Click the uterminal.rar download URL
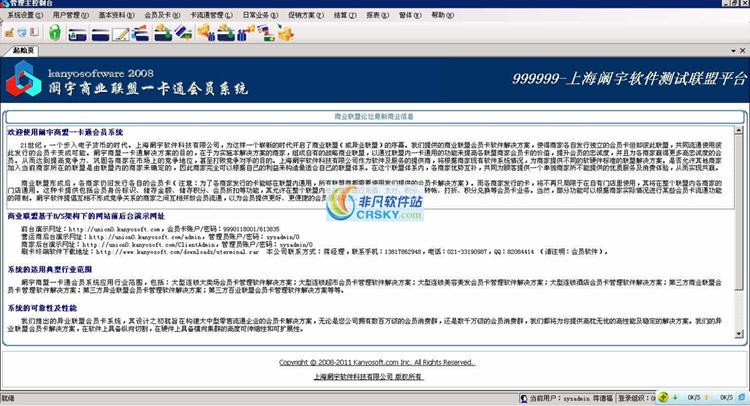 point(177,252)
